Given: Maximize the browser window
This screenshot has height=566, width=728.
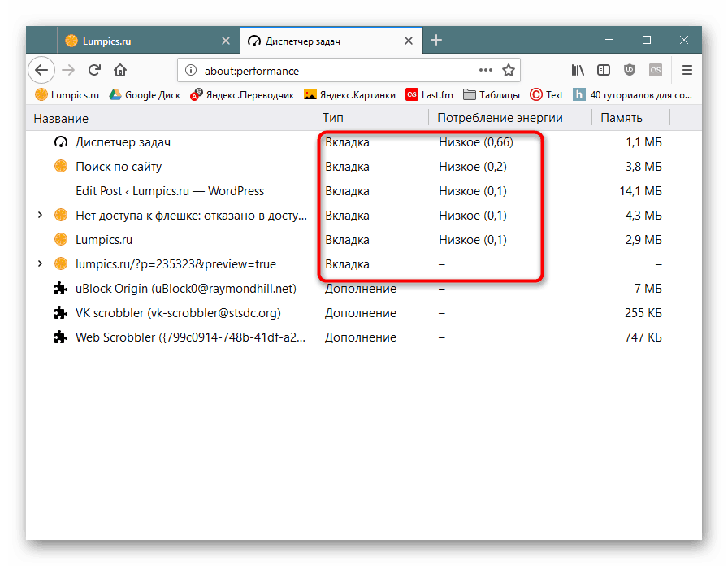Looking at the screenshot, I should coord(646,40).
